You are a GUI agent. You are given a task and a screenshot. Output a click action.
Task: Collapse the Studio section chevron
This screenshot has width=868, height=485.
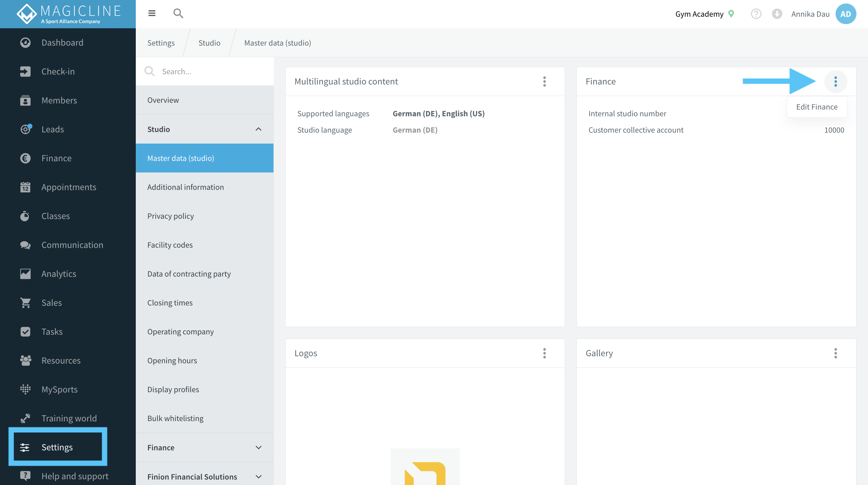coord(258,129)
